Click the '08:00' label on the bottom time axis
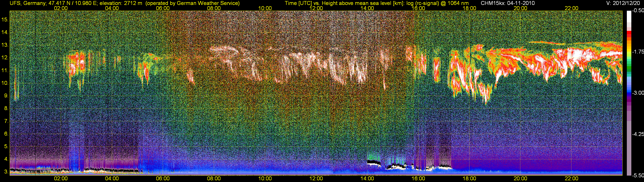The width and height of the screenshot is (644, 182). coord(214,179)
